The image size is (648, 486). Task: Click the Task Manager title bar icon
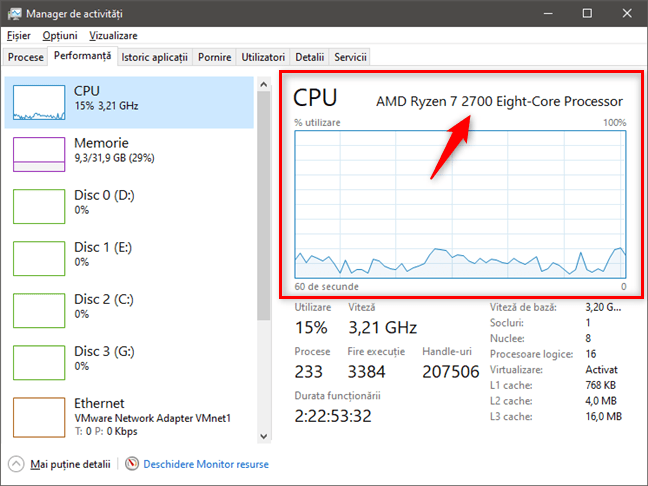click(x=14, y=14)
